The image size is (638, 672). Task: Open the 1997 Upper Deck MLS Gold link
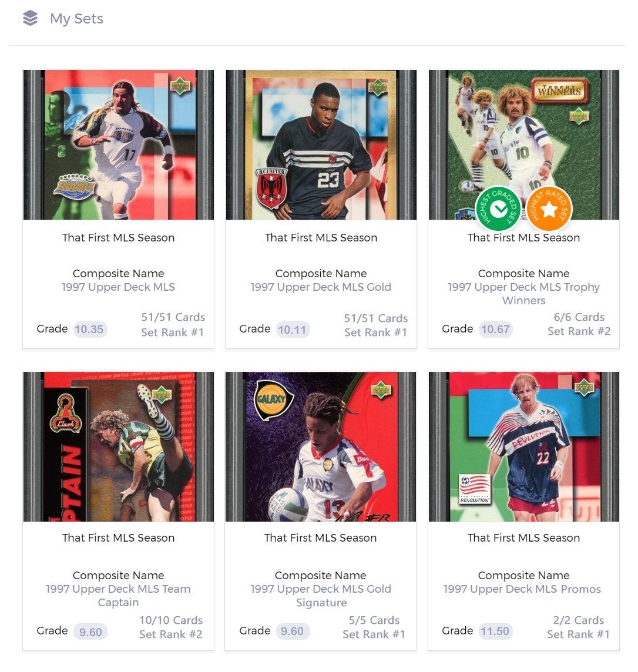[x=321, y=287]
